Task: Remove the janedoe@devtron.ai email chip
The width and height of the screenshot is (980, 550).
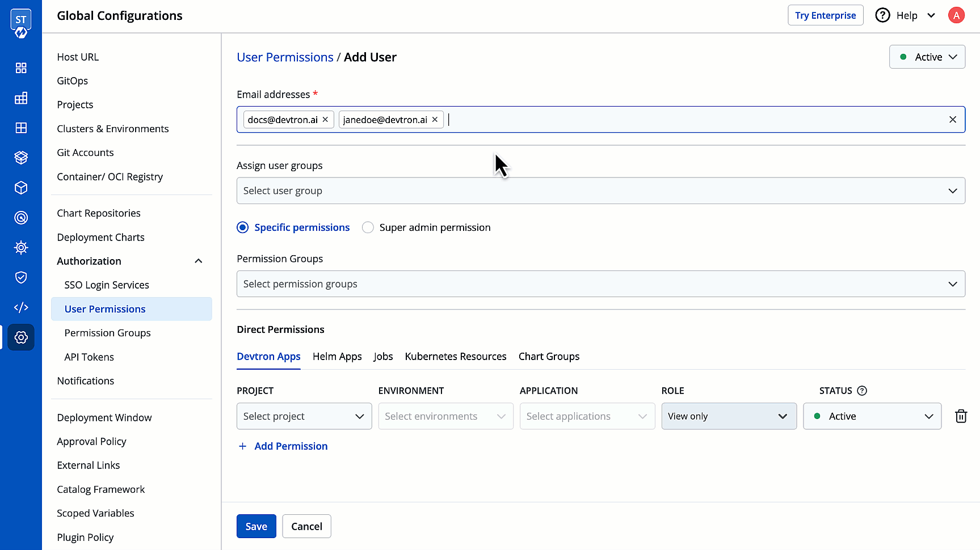Action: (435, 120)
